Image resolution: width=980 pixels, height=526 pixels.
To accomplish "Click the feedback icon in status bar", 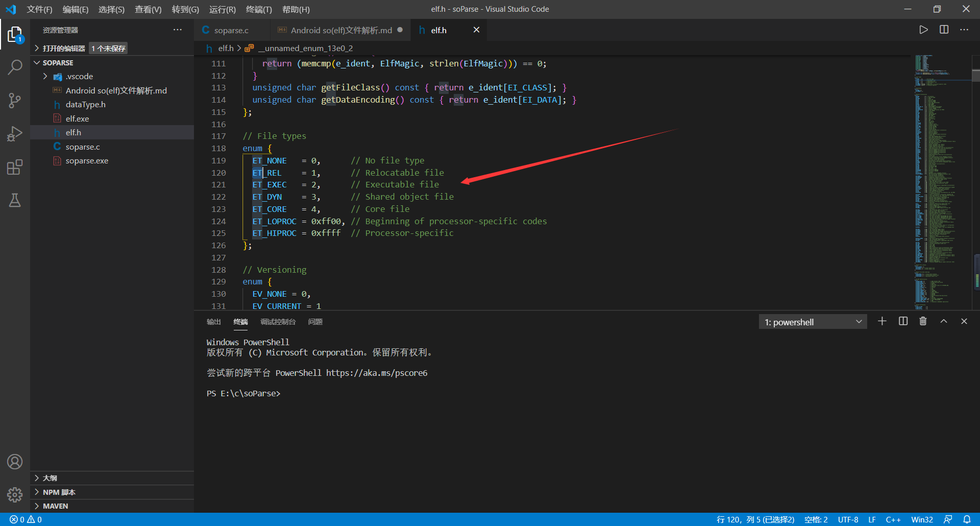I will click(948, 519).
